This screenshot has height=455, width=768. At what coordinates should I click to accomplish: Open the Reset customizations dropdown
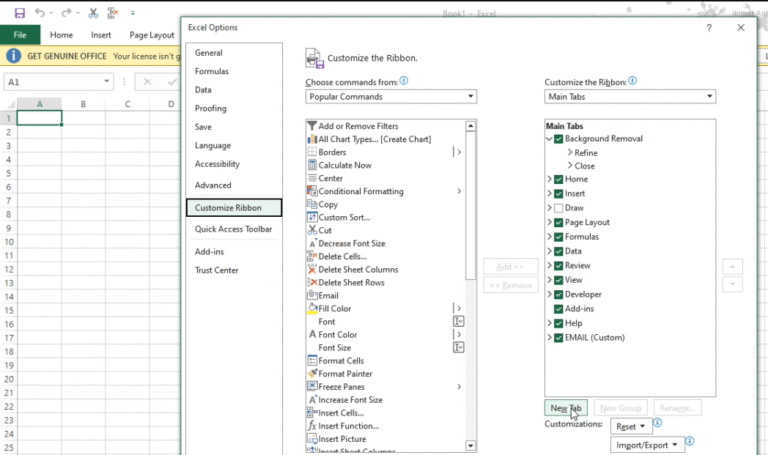(x=631, y=426)
